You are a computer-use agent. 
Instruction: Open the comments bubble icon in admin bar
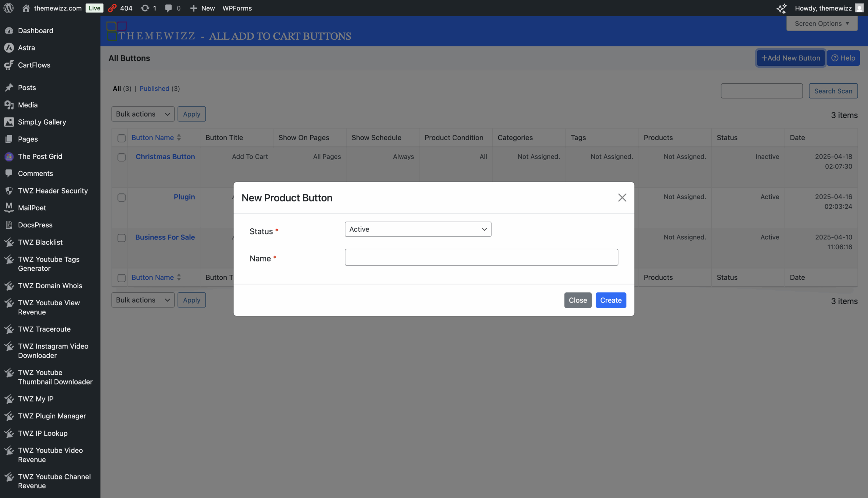168,8
